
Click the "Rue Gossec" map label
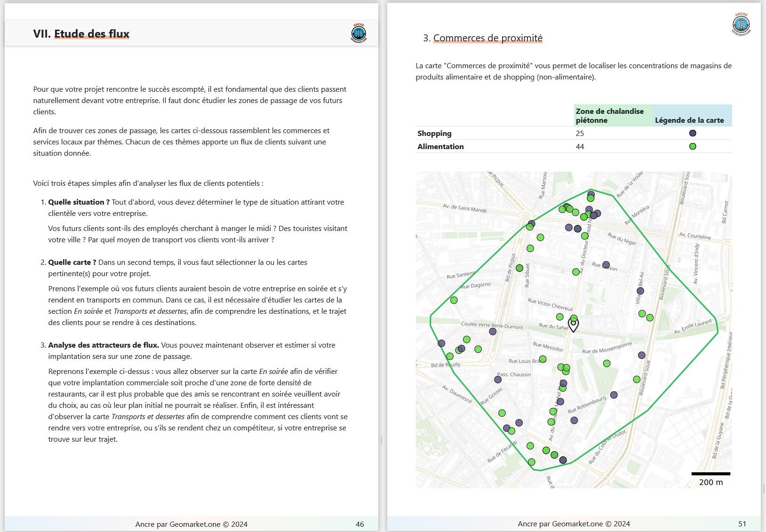coord(492,396)
